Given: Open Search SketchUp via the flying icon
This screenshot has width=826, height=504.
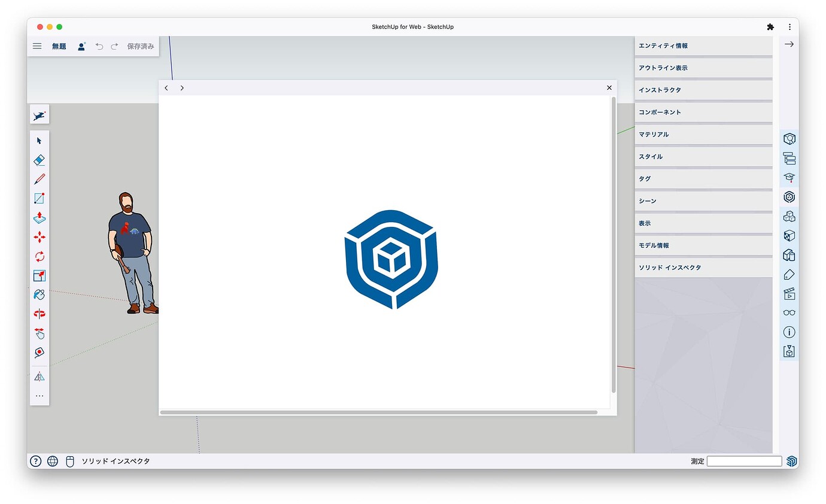Looking at the screenshot, I should click(x=39, y=114).
